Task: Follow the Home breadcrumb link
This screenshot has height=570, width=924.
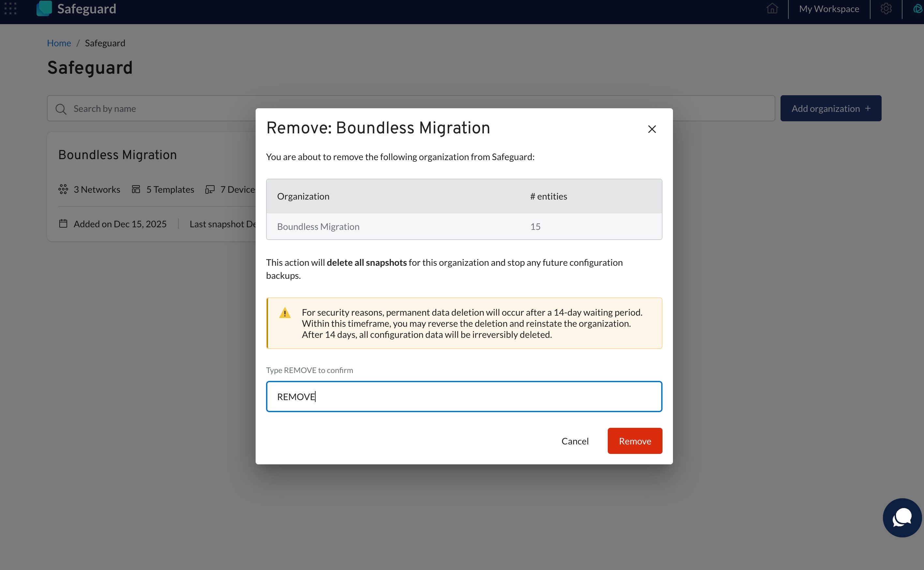Action: (x=59, y=43)
